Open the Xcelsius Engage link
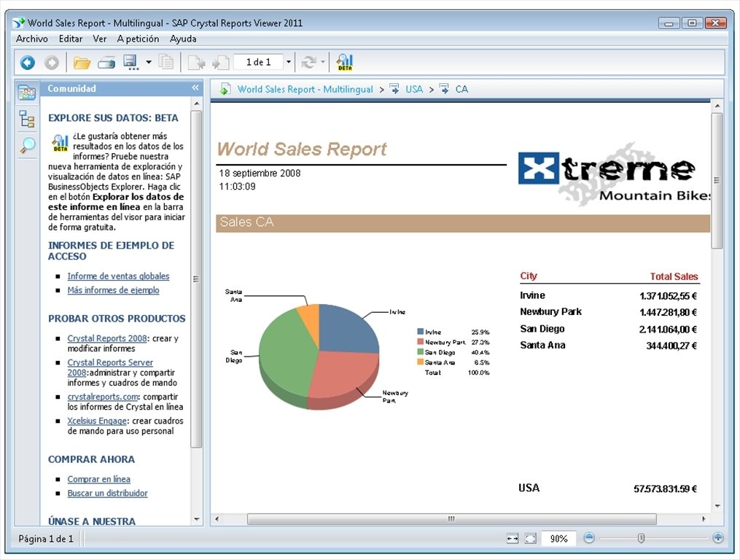Image resolution: width=740 pixels, height=560 pixels. click(x=97, y=421)
